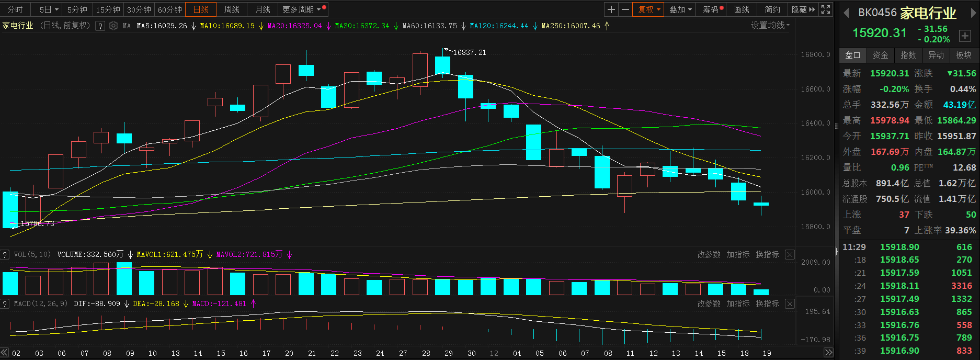The image size is (980, 360).
Task: Click the zoom-in plus button on chart toolbar
Action: 611,9
